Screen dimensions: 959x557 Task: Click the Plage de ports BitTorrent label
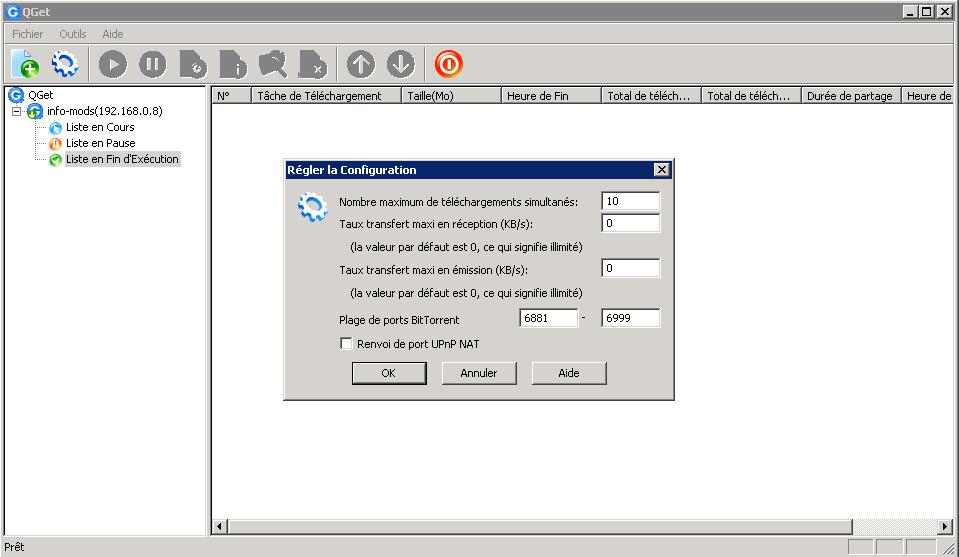coord(399,320)
